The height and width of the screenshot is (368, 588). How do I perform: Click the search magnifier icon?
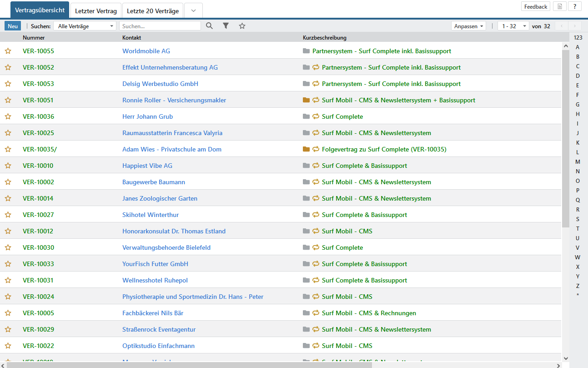[209, 26]
